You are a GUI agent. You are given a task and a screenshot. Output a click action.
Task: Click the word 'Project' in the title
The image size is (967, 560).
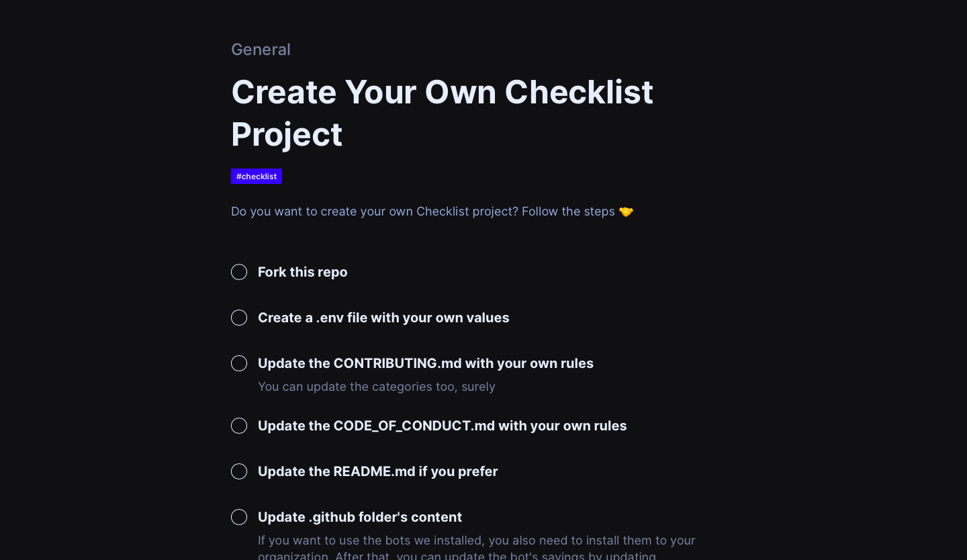click(x=287, y=134)
